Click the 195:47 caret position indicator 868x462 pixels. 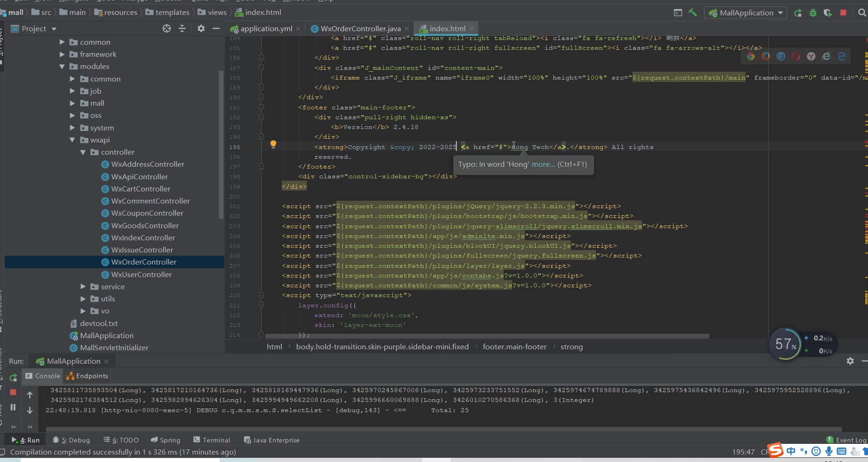(743, 452)
